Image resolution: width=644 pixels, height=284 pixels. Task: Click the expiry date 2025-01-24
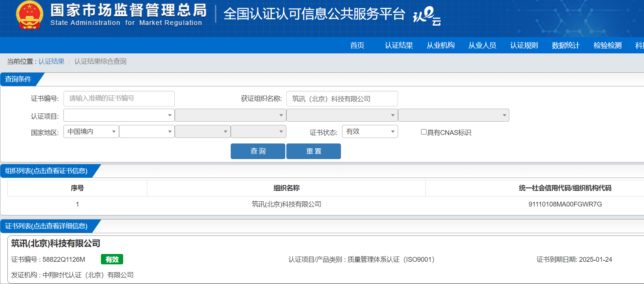pyautogui.click(x=595, y=260)
